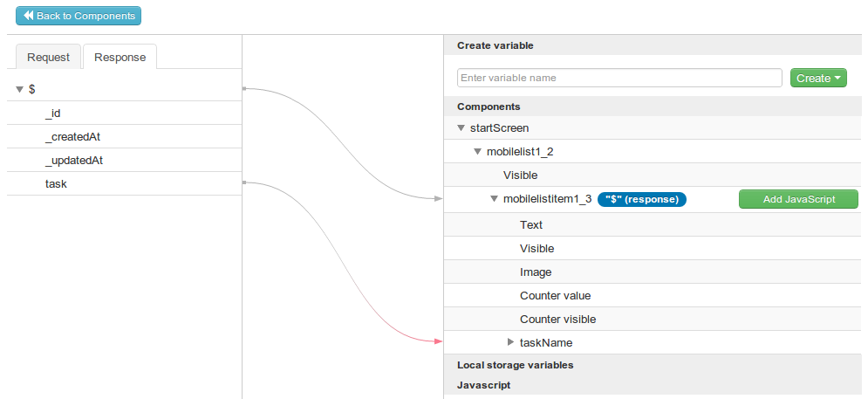Viewport: 868px width, 399px height.
Task: Switch to the Request tab
Action: click(x=48, y=57)
